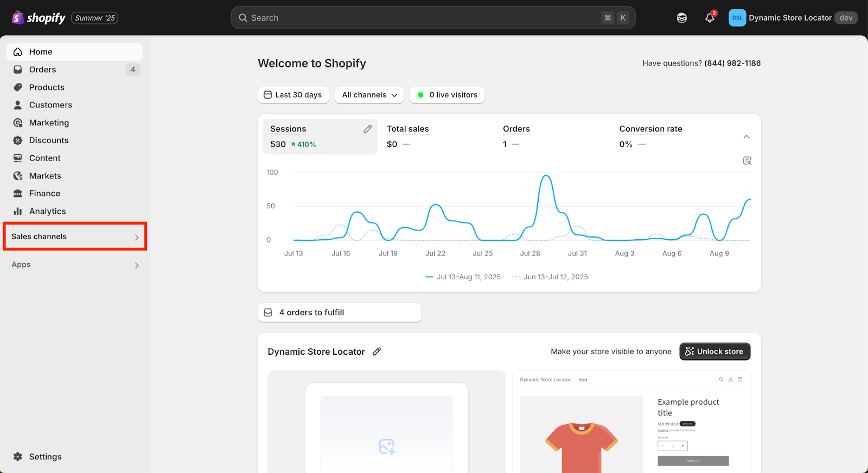Click the Summer '25 badge
The height and width of the screenshot is (473, 868).
click(x=94, y=18)
